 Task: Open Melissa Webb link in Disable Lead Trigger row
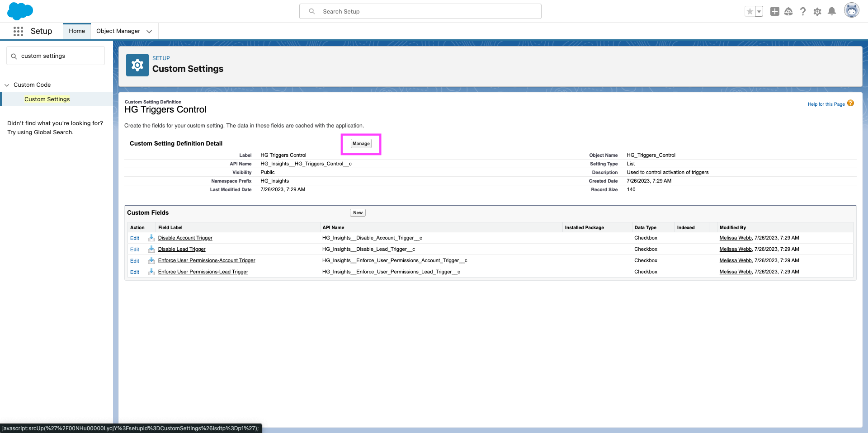click(736, 249)
